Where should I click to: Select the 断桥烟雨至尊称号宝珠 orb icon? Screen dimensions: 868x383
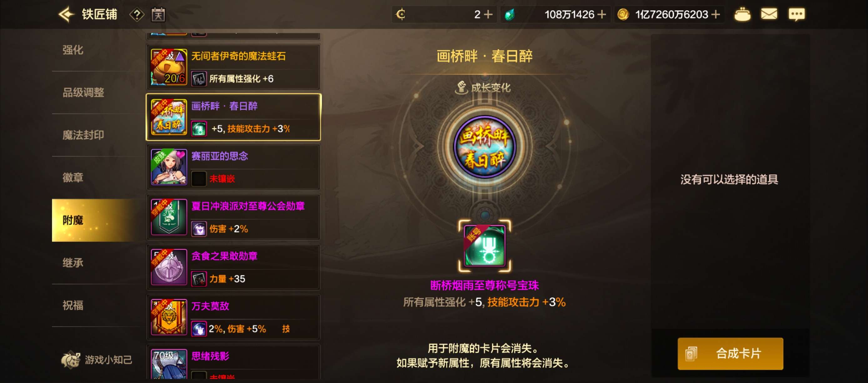pyautogui.click(x=484, y=246)
